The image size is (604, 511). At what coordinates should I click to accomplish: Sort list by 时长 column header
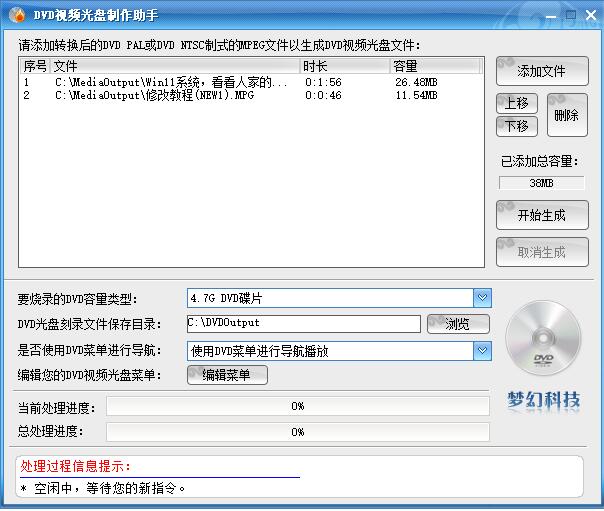pyautogui.click(x=345, y=66)
